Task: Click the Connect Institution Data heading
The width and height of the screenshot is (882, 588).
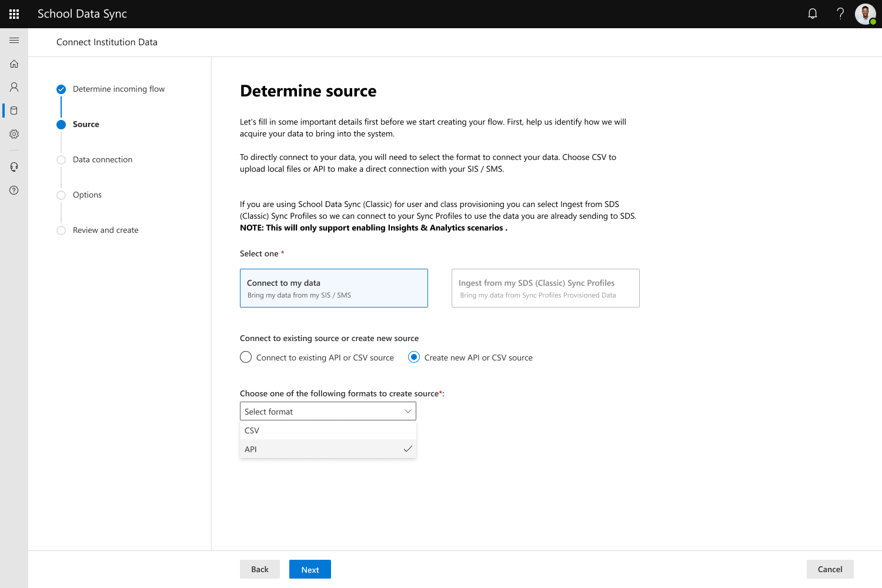Action: [107, 42]
